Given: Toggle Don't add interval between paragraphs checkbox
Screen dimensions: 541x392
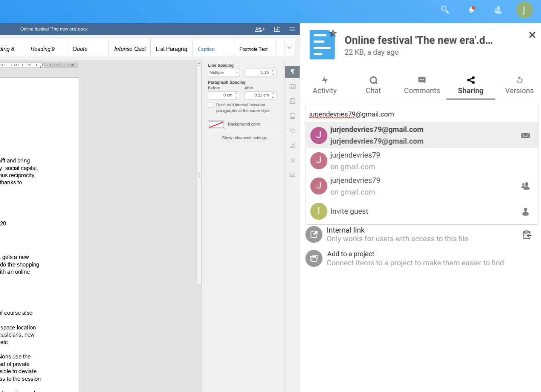Looking at the screenshot, I should click(x=211, y=105).
